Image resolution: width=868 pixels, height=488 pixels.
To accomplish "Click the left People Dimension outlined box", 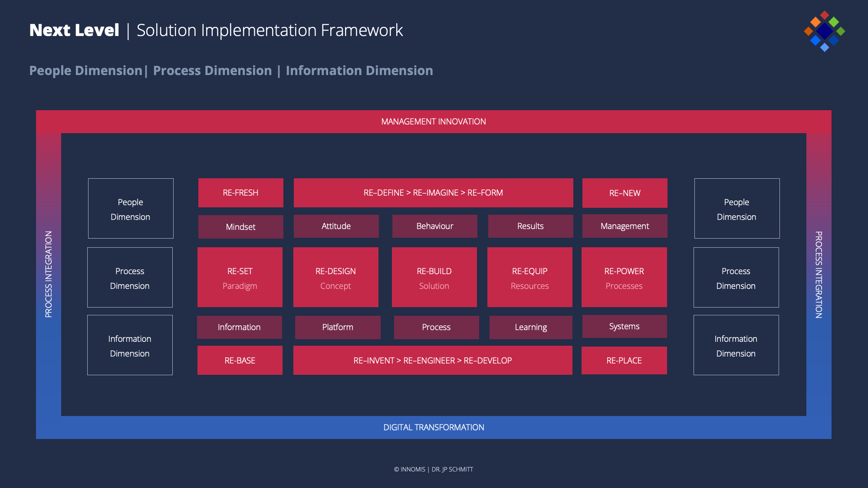I will (130, 209).
